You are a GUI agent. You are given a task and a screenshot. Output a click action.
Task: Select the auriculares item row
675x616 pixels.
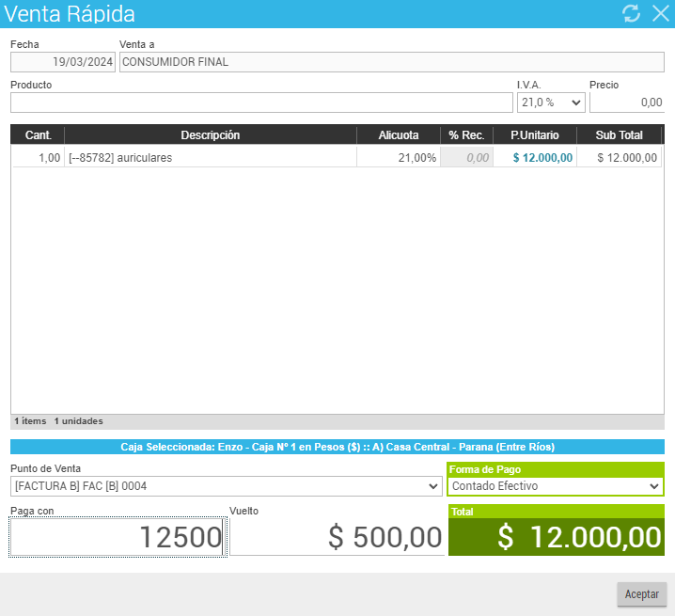[x=212, y=158]
